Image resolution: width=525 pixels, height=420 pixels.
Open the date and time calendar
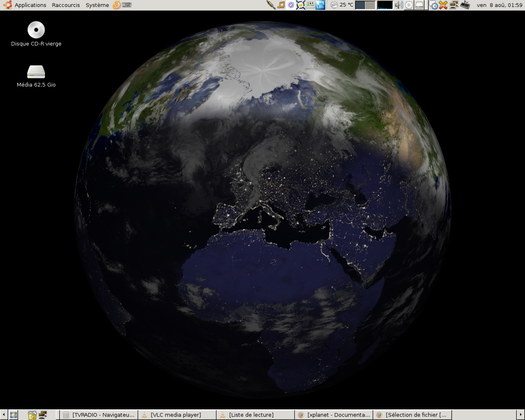tap(499, 5)
